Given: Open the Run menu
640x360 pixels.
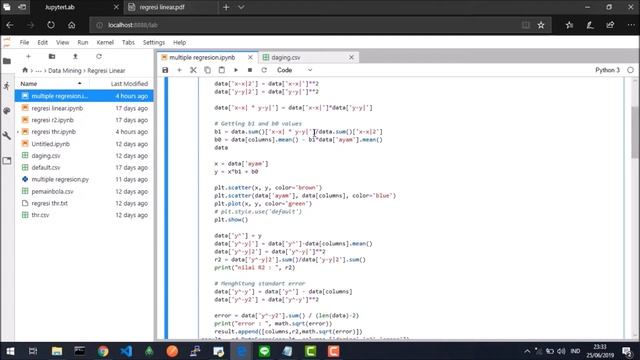Looking at the screenshot, I should tap(83, 42).
